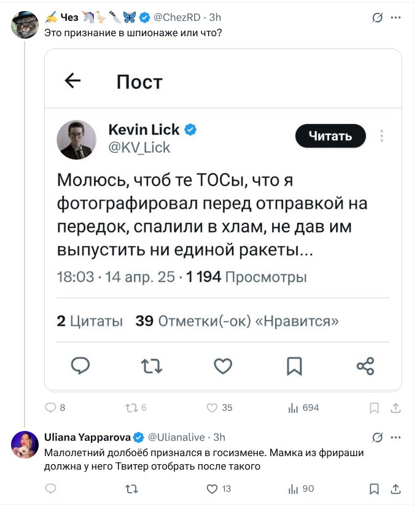Reply to Uliana Yapparova's comment
The width and height of the screenshot is (420, 512).
[x=51, y=489]
